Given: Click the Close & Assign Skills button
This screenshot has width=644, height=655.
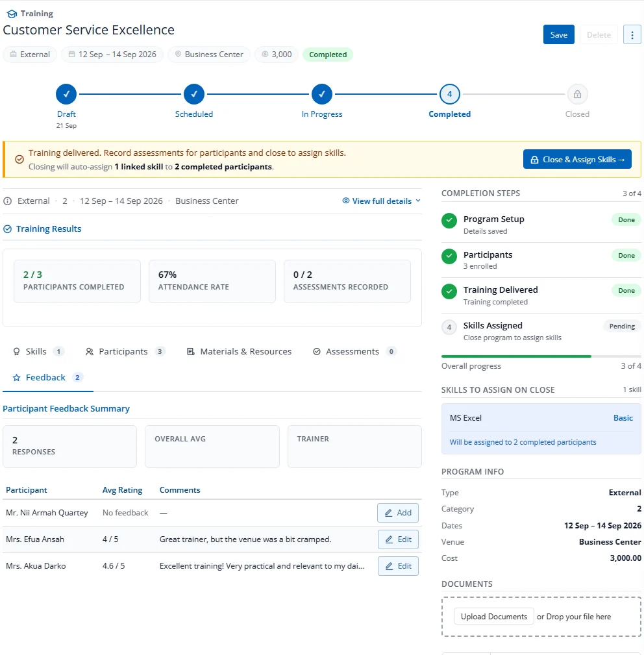Looking at the screenshot, I should (577, 160).
